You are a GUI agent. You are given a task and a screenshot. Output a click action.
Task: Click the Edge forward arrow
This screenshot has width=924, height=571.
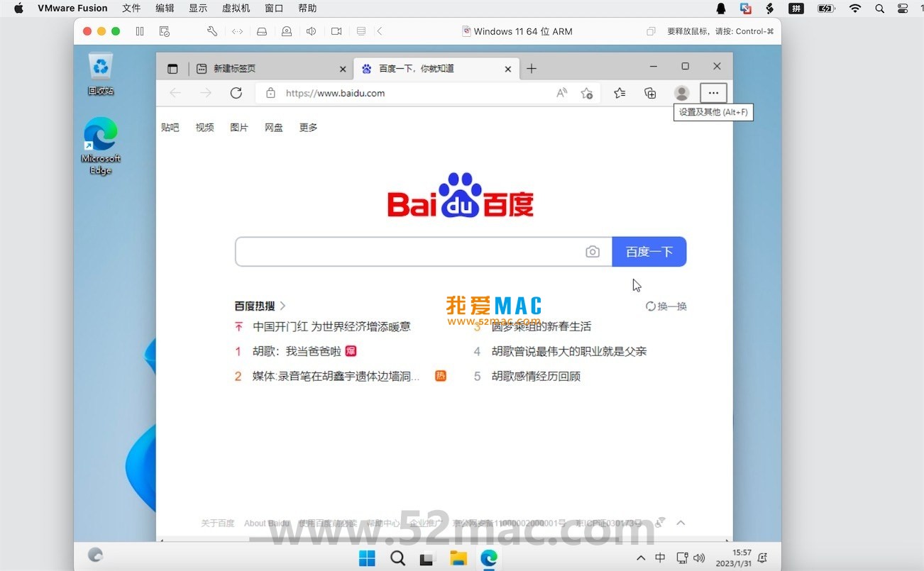pos(206,93)
